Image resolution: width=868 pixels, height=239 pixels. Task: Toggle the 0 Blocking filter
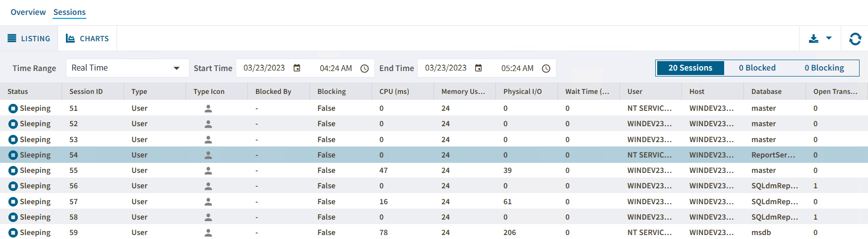pos(824,68)
